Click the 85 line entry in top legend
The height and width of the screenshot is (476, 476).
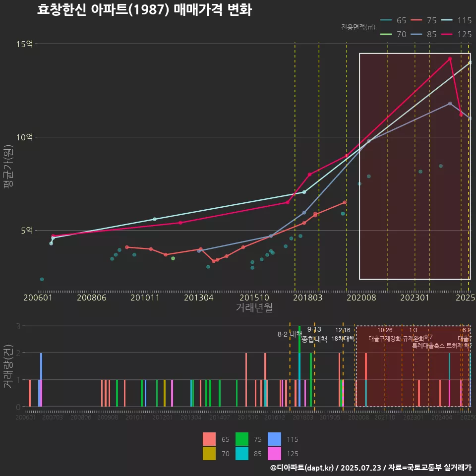(424, 34)
